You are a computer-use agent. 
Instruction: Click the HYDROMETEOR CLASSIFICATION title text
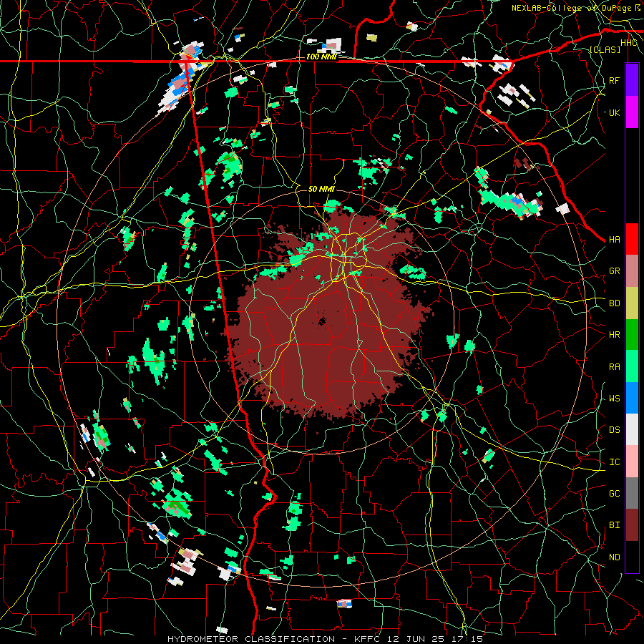coord(251,639)
